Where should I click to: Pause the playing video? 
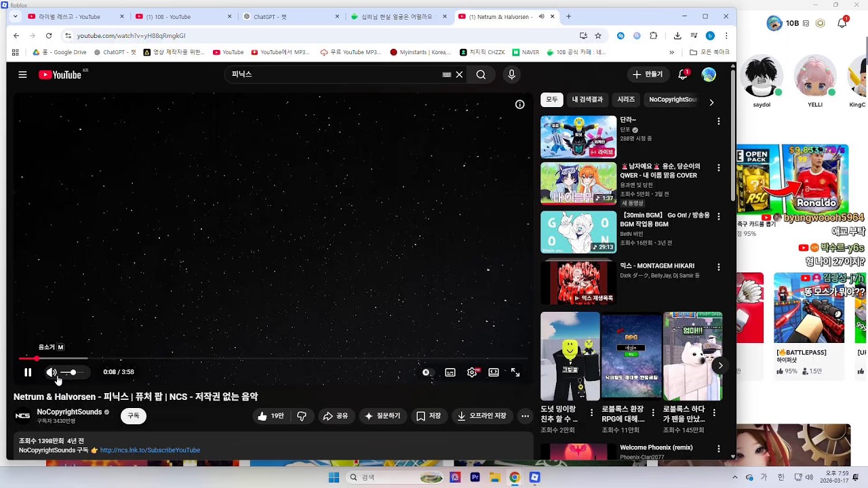pos(28,372)
